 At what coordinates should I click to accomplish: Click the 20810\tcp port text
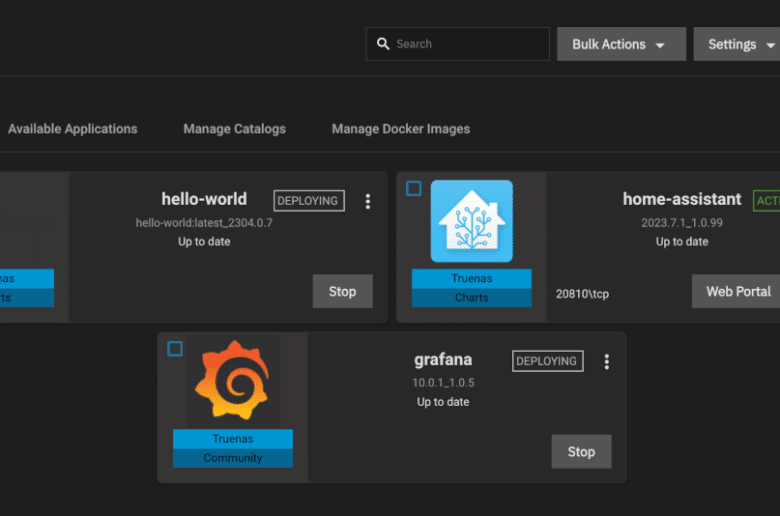pyautogui.click(x=582, y=294)
